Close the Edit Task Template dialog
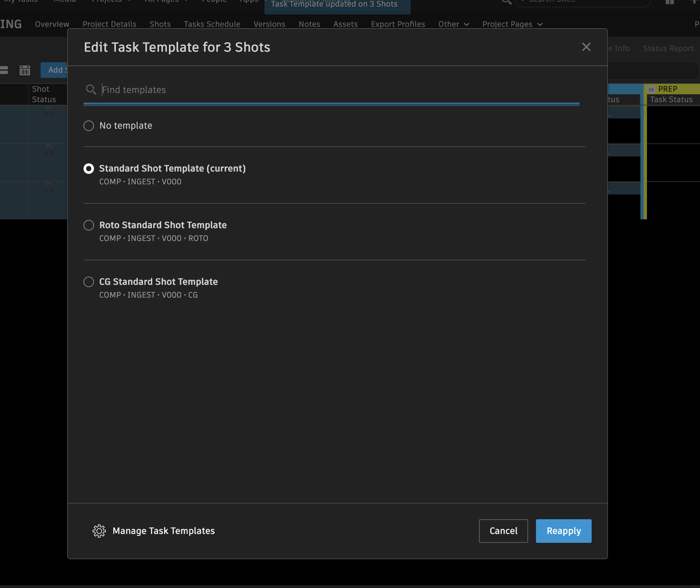 point(586,47)
